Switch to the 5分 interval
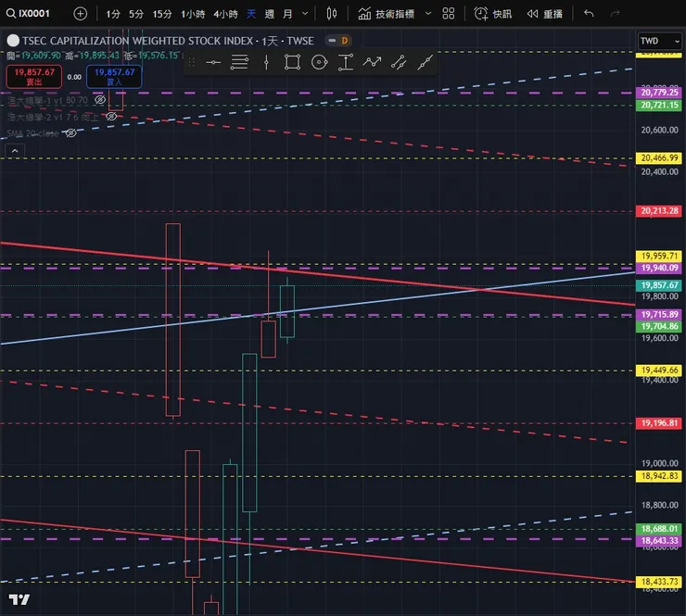This screenshot has width=686, height=616. pos(136,14)
